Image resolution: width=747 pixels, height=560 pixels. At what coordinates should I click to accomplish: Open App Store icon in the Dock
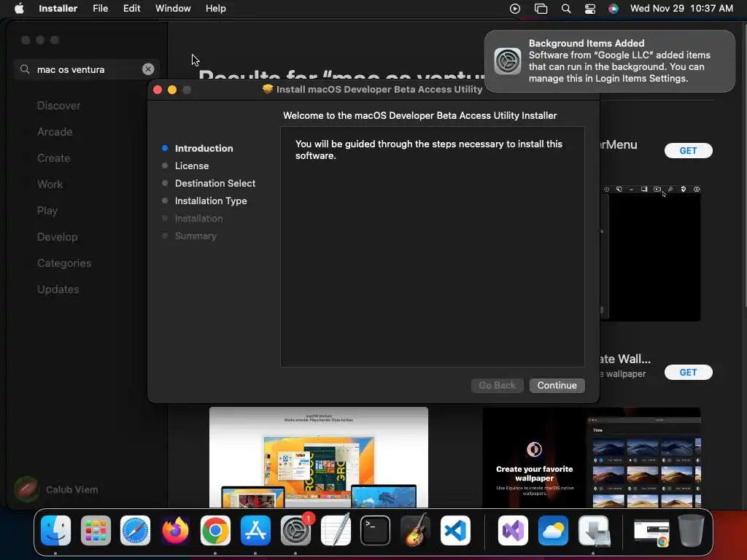(x=255, y=531)
